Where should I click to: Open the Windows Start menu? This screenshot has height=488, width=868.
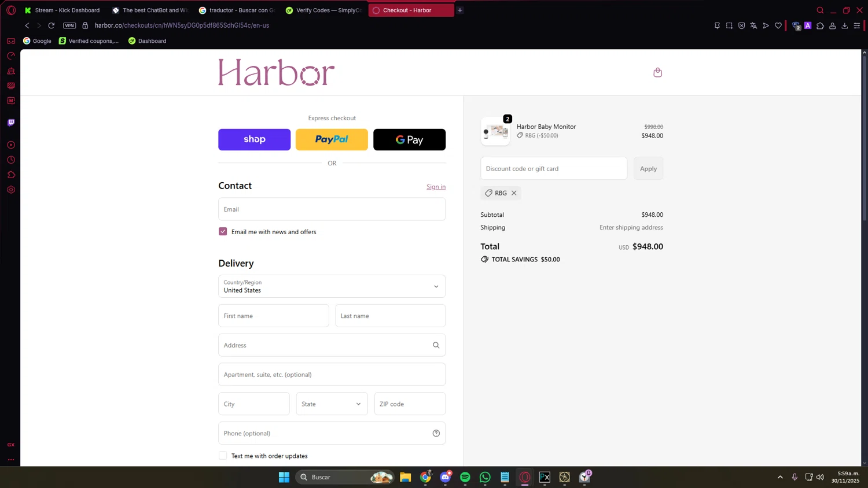pyautogui.click(x=284, y=477)
